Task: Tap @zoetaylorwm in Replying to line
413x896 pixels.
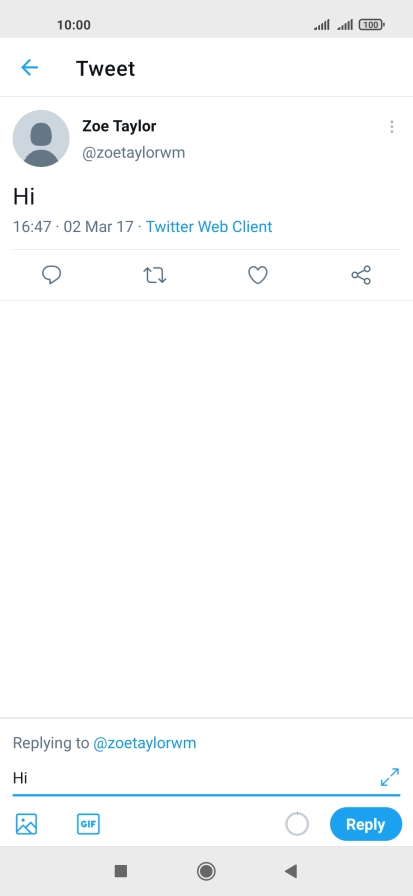Action: [145, 743]
